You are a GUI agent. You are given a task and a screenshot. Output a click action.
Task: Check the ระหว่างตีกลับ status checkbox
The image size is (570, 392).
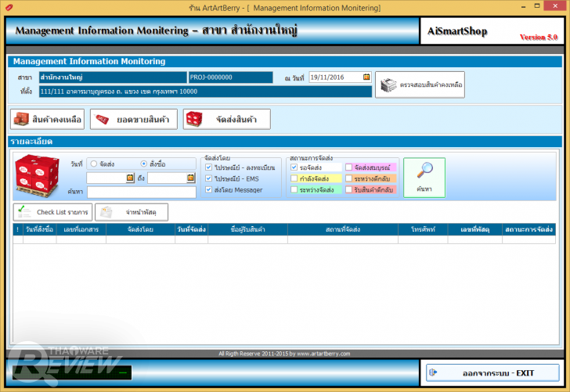pos(349,178)
